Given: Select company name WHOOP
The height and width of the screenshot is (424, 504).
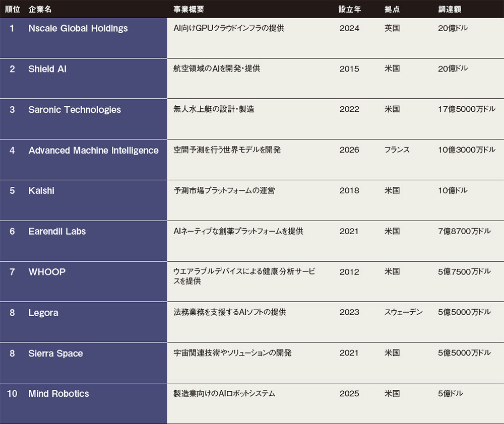Looking at the screenshot, I should (47, 272).
